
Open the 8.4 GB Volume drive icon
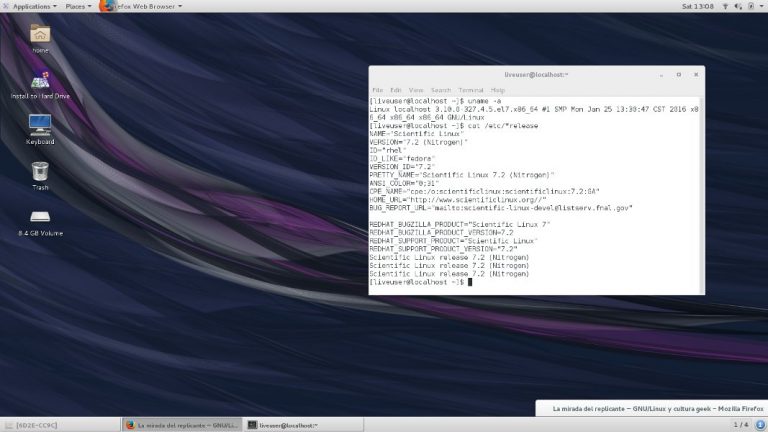pos(40,218)
